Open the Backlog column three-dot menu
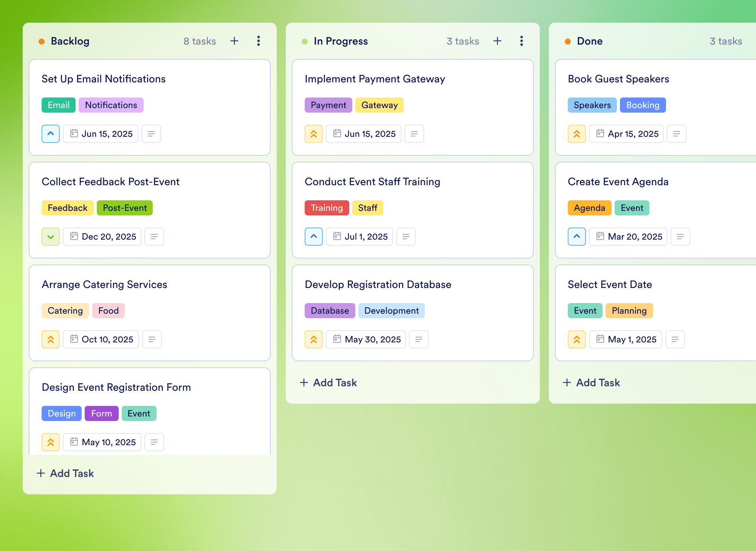This screenshot has height=551, width=756. click(259, 41)
